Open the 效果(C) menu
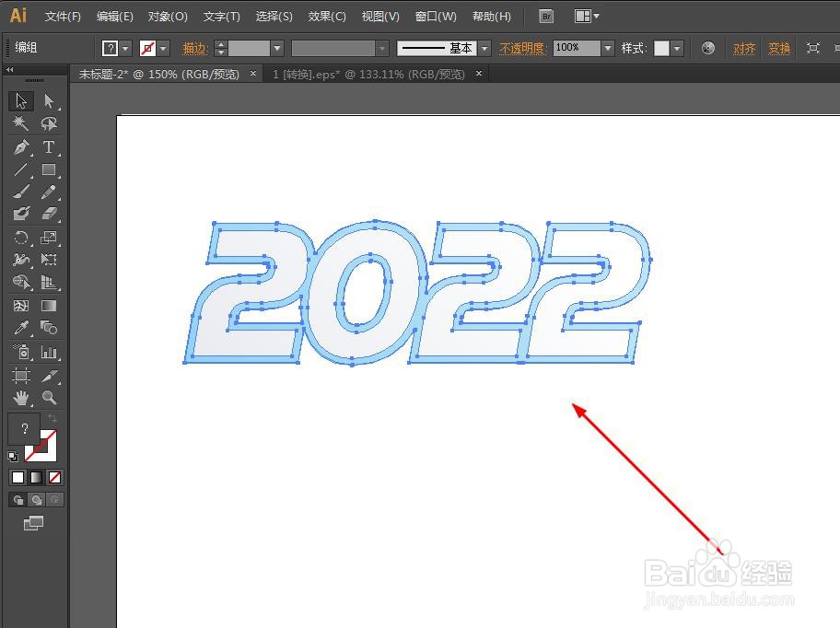Image resolution: width=840 pixels, height=628 pixels. click(327, 17)
